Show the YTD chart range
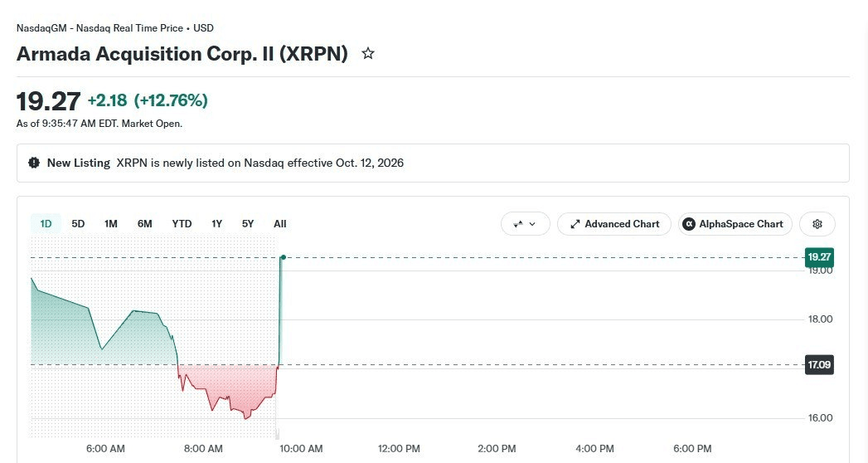Viewport: 868px width, 463px height. pos(182,224)
